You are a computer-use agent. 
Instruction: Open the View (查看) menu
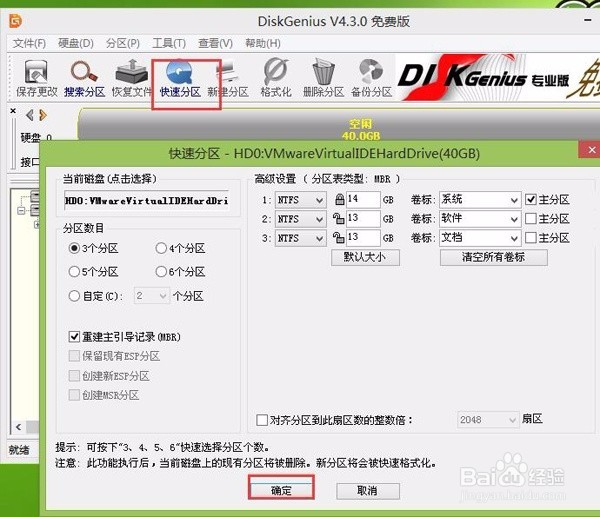tap(215, 43)
